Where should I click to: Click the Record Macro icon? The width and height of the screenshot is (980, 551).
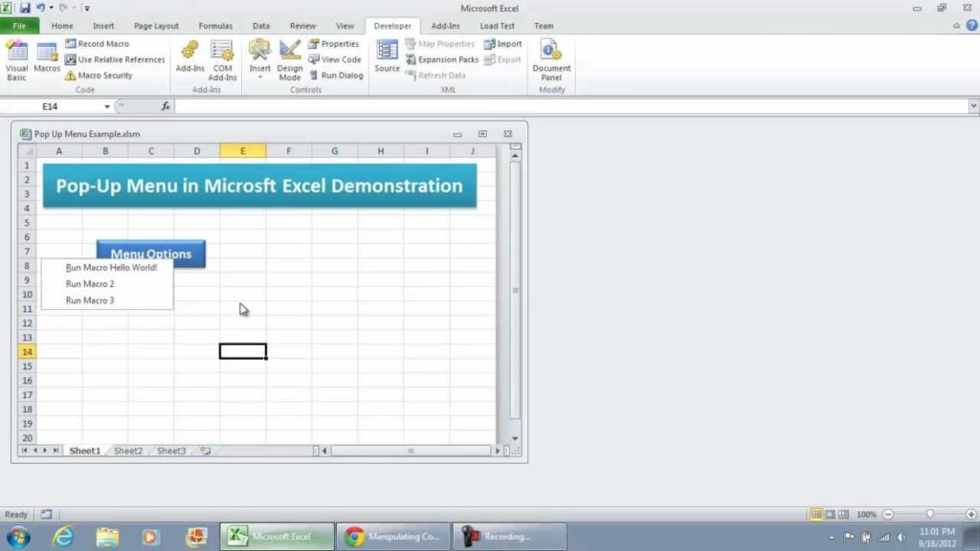coord(97,44)
